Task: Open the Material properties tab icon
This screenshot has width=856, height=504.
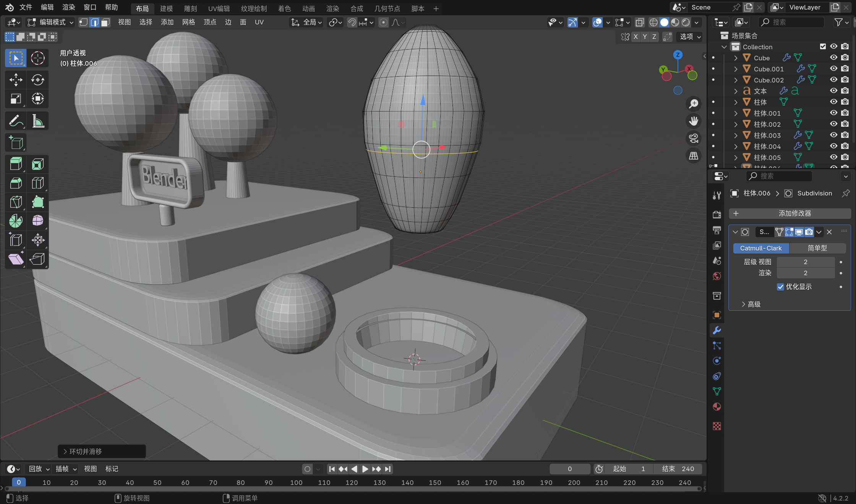Action: click(x=717, y=407)
